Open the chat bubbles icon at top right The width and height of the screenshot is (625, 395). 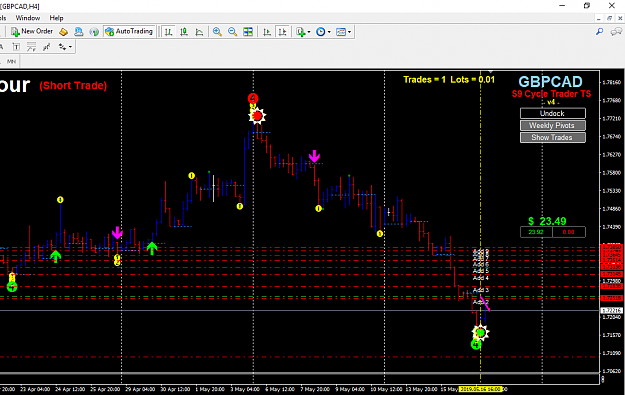point(616,31)
